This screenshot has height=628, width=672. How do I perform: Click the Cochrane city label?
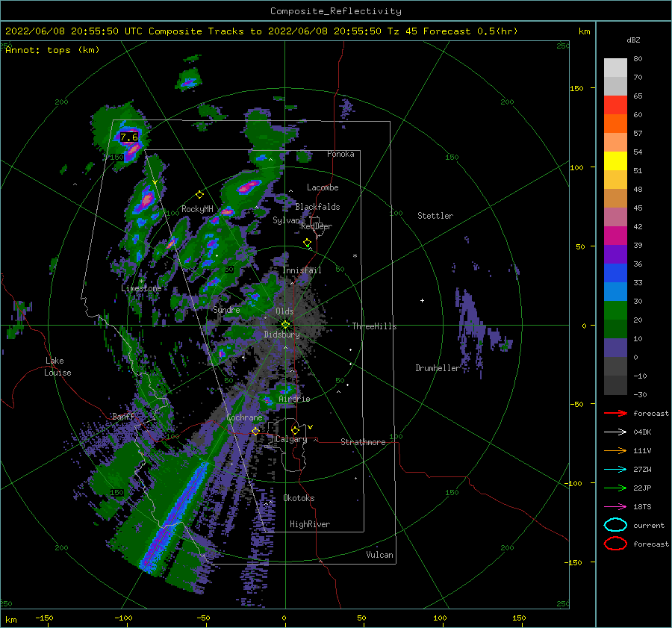click(x=244, y=417)
